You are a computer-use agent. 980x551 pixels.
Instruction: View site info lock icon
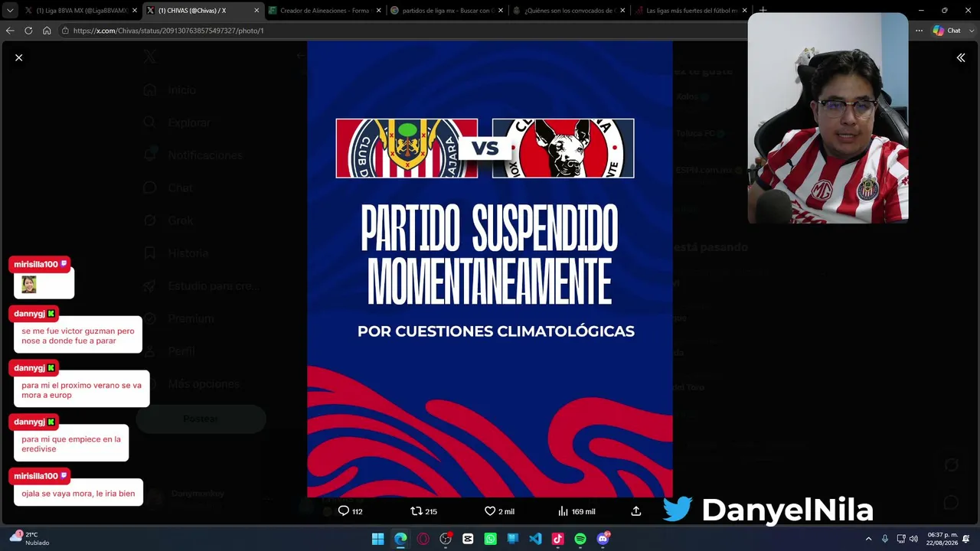coord(66,31)
